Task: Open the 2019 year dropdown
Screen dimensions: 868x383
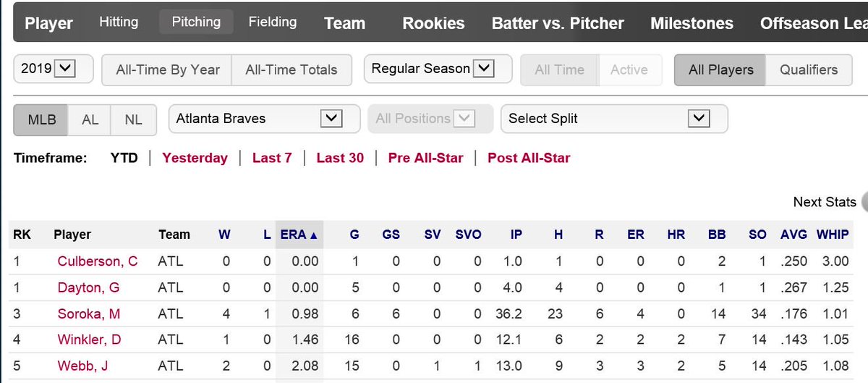Action: (x=54, y=70)
